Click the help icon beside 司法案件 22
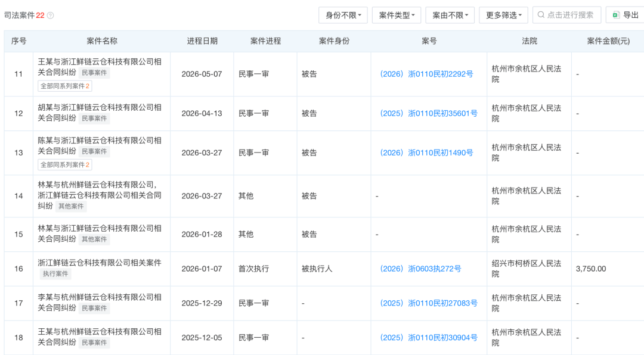 coord(51,15)
